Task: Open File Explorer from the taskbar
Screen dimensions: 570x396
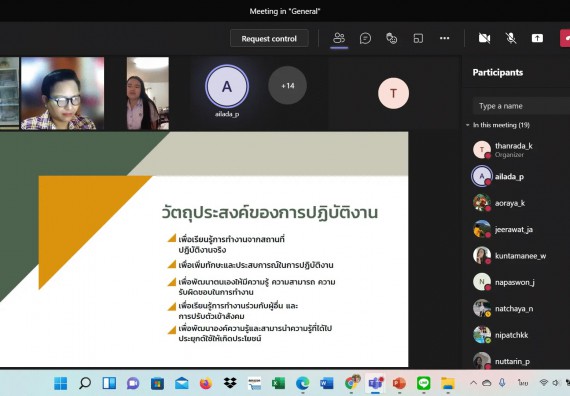Action: coord(448,383)
